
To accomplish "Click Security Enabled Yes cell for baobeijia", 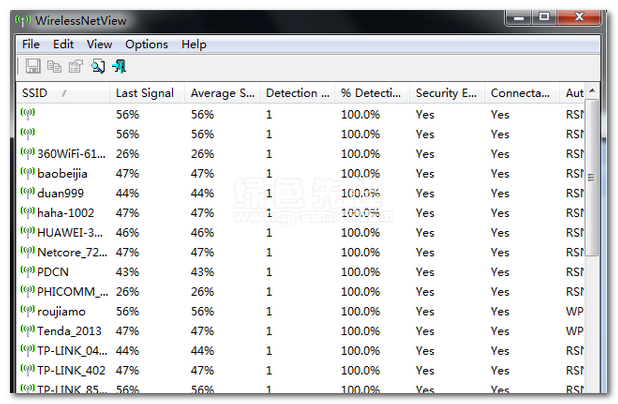I will click(x=425, y=173).
